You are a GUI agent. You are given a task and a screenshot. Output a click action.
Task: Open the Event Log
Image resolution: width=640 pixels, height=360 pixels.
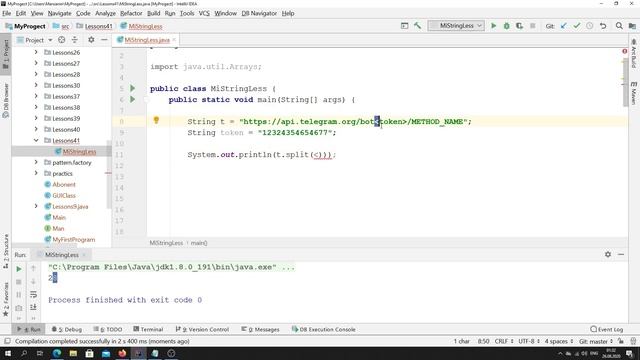607,329
